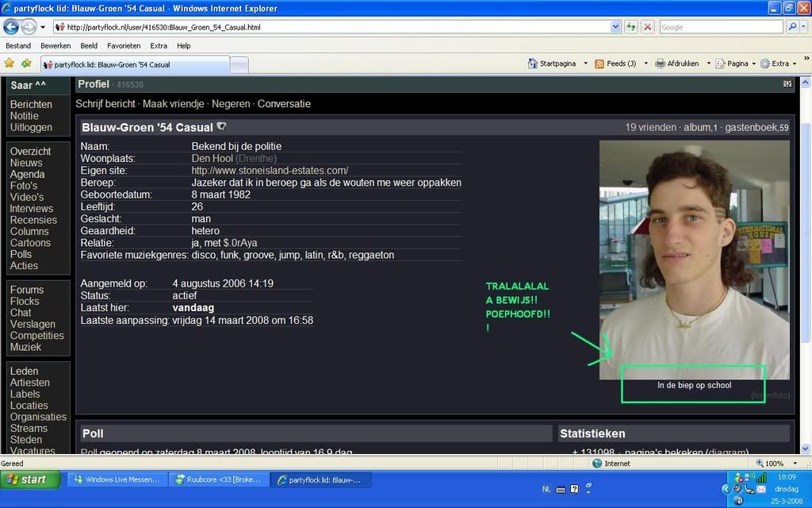Open the Favorieten menu

124,46
